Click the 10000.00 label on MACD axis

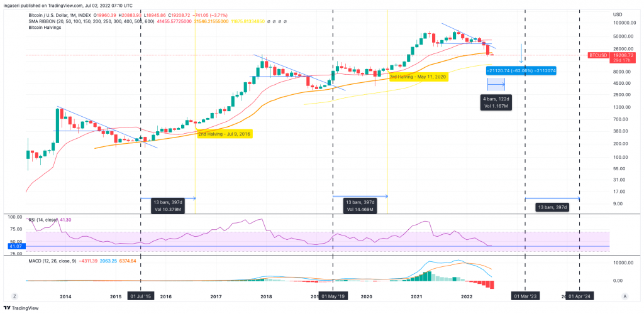pyautogui.click(x=623, y=263)
